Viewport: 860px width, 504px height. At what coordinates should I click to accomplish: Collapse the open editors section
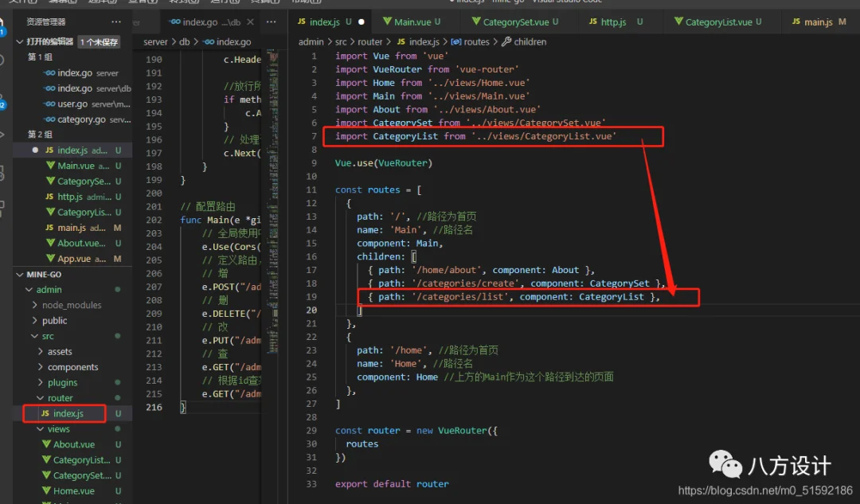pyautogui.click(x=20, y=41)
